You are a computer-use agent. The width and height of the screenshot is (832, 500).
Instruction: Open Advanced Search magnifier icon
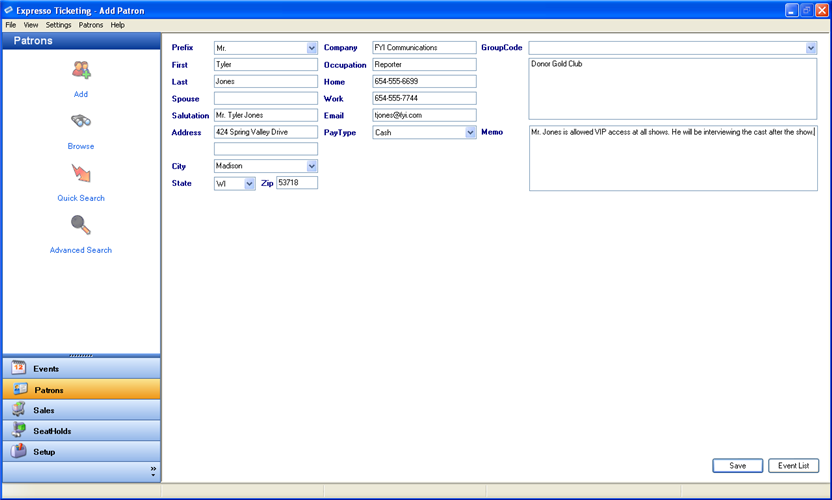click(x=81, y=225)
